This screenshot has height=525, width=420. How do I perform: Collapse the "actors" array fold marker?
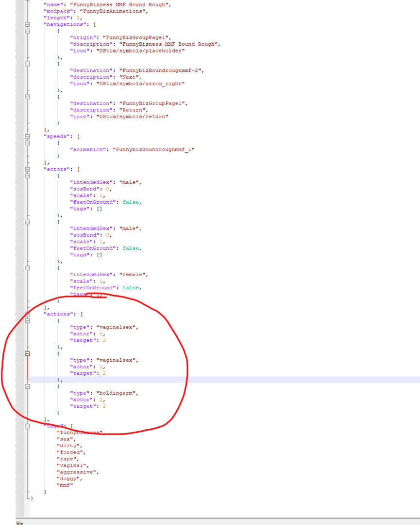(27, 170)
